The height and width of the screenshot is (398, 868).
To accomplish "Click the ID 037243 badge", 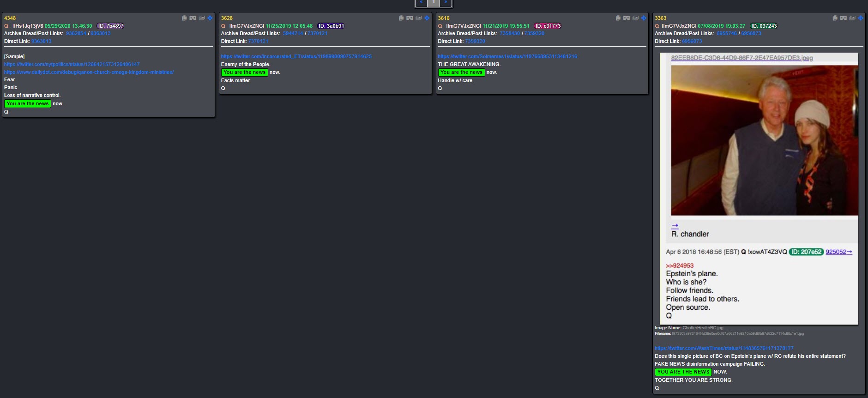I will tap(764, 26).
